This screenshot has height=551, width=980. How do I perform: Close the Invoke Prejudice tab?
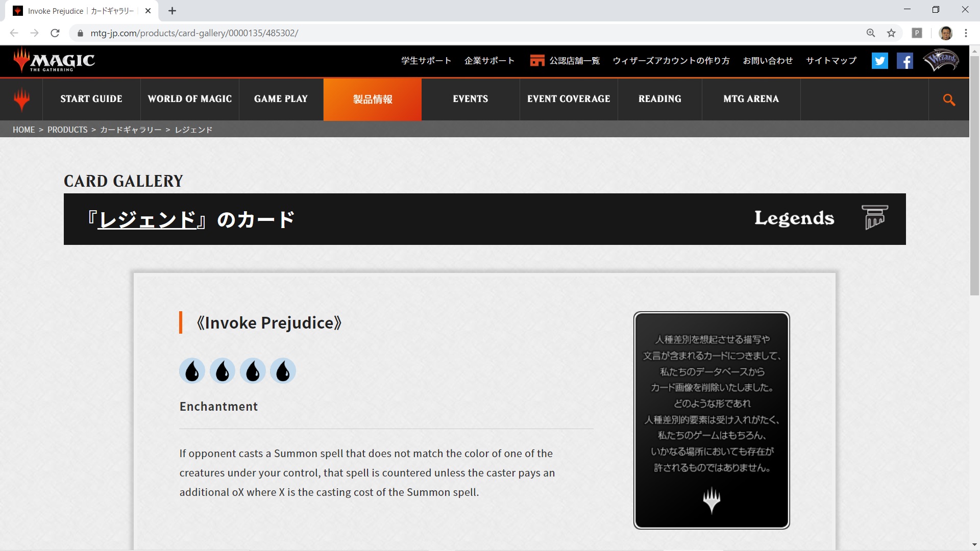[x=148, y=11]
